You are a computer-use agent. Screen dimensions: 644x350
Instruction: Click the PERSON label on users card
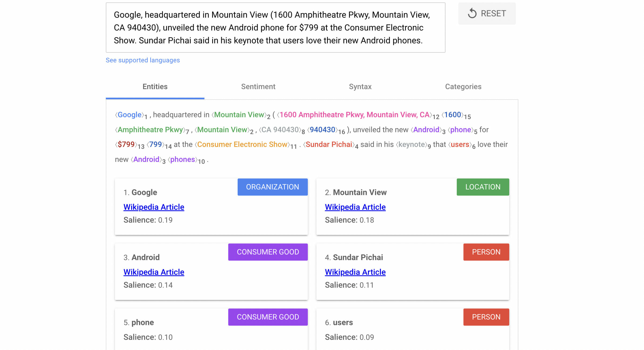[486, 317]
